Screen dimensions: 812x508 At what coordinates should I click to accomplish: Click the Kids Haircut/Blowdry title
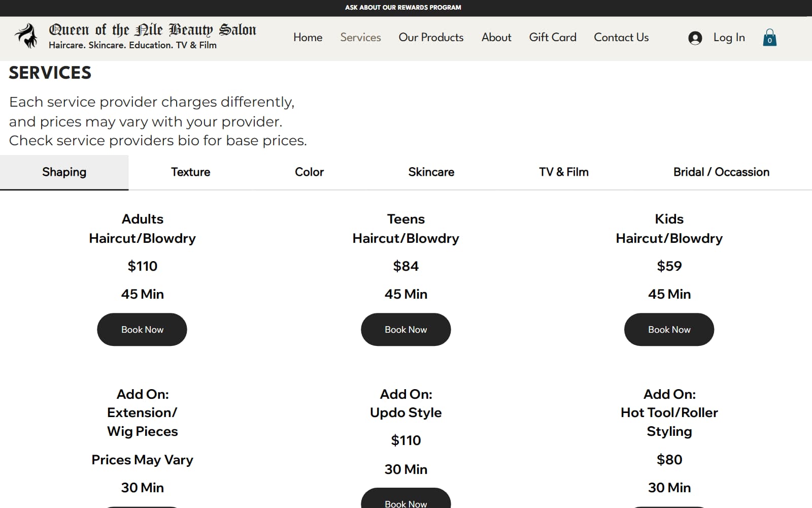[x=669, y=229]
